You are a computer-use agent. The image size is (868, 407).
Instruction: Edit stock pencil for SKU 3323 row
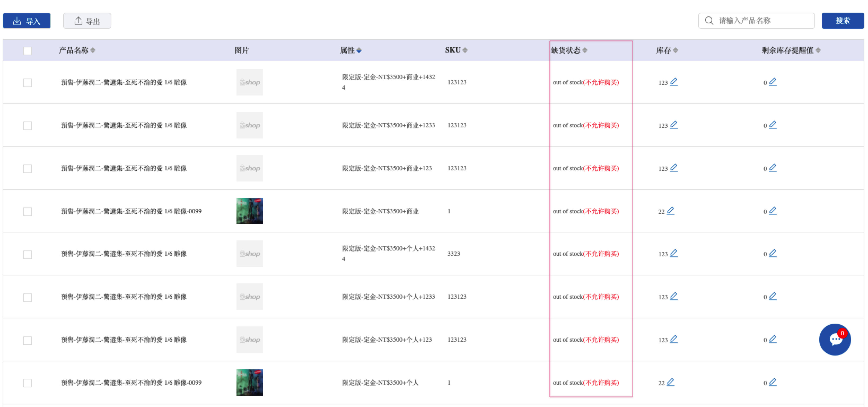pos(674,253)
